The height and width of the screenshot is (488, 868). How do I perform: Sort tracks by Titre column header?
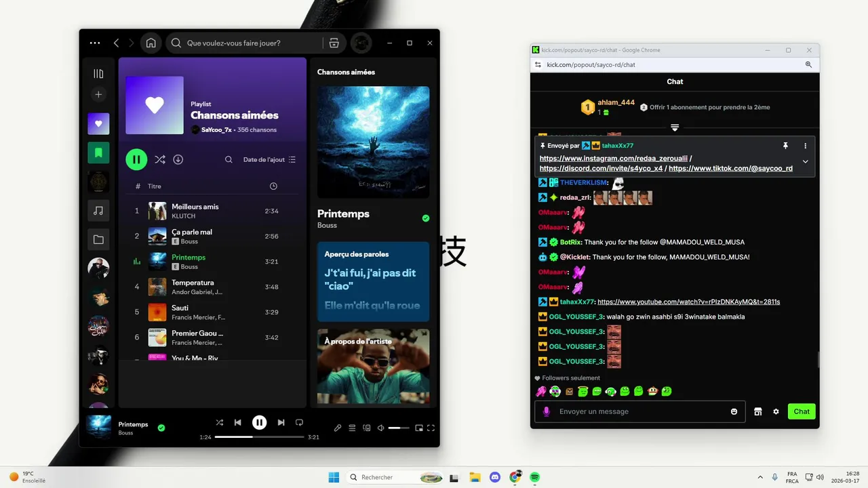(x=155, y=186)
